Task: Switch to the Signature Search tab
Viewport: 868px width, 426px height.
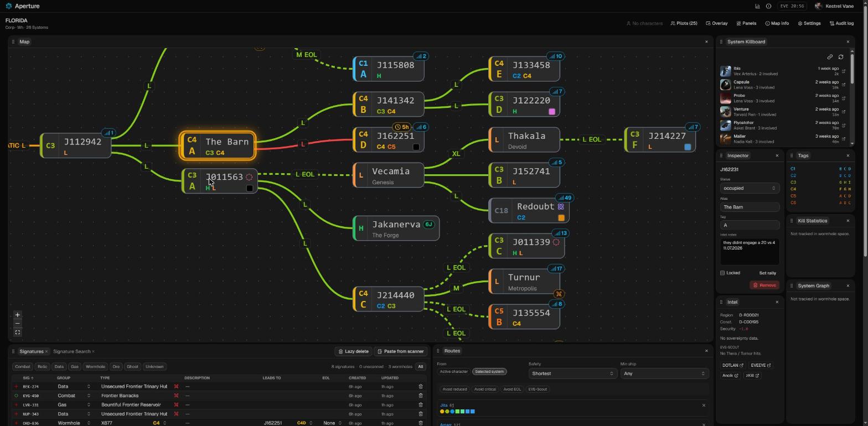Action: pos(71,351)
